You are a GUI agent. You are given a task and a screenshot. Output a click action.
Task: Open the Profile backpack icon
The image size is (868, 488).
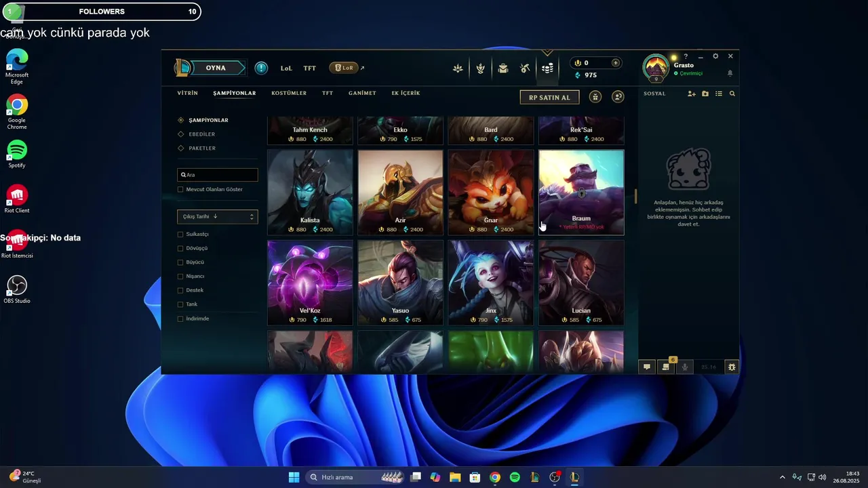point(503,68)
